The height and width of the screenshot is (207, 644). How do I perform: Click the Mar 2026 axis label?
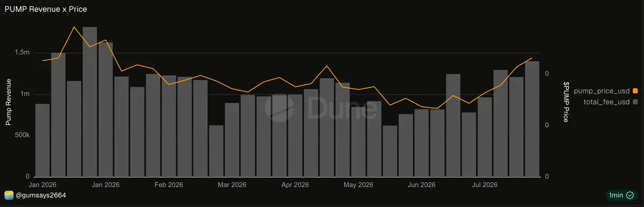coord(231,184)
